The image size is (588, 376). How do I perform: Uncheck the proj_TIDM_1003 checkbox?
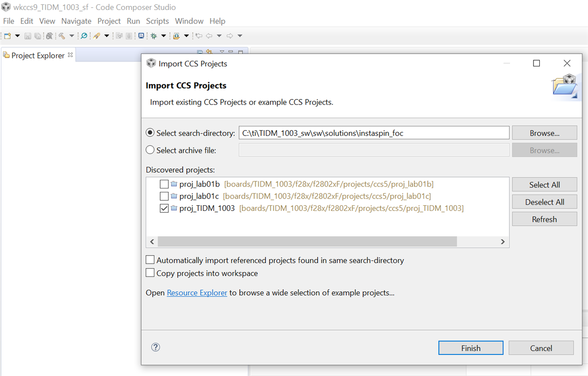(164, 208)
